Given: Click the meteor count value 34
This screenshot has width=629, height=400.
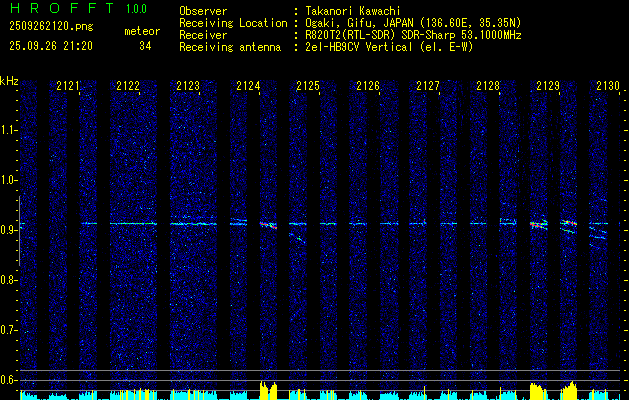Looking at the screenshot, I should 145,46.
